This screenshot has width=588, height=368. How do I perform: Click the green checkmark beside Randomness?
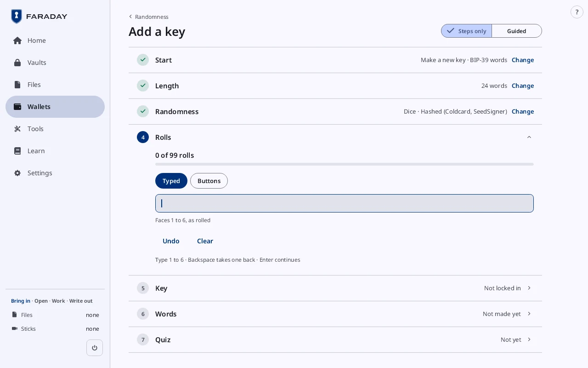(143, 111)
